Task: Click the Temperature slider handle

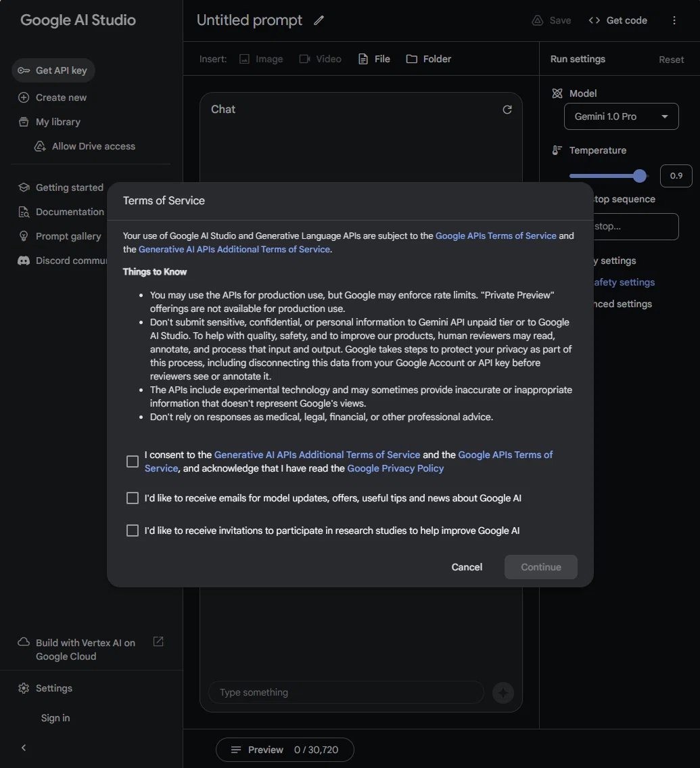Action: click(639, 176)
